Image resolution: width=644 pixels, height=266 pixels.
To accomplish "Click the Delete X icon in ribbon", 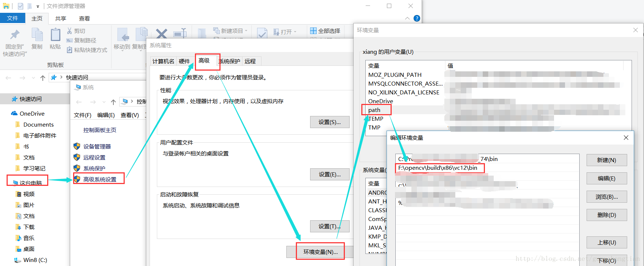I will [x=161, y=33].
